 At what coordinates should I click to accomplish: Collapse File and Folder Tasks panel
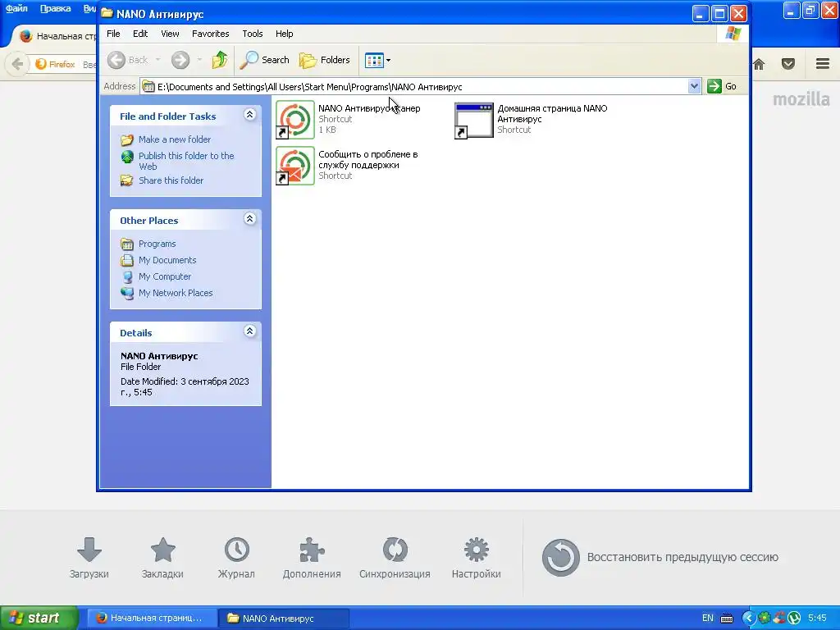pyautogui.click(x=249, y=115)
